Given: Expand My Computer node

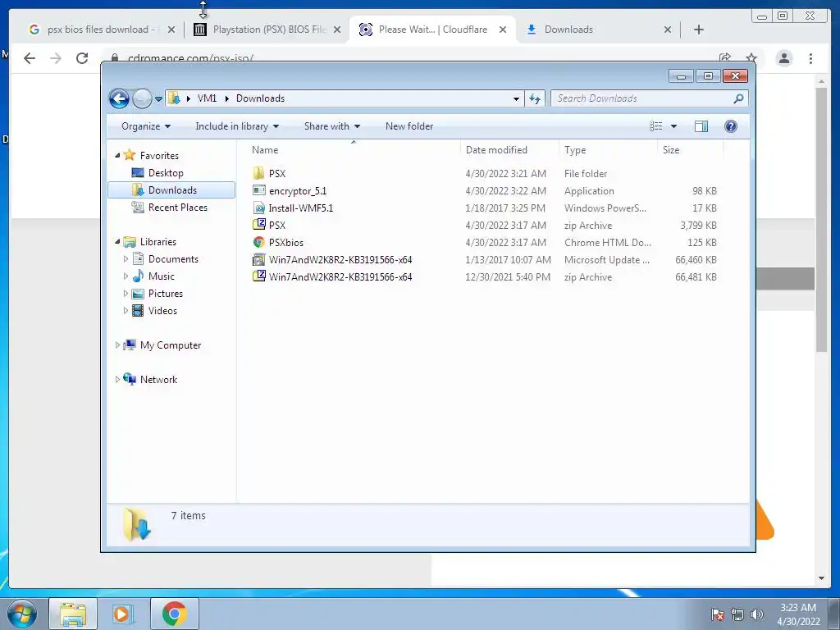Looking at the screenshot, I should point(117,345).
